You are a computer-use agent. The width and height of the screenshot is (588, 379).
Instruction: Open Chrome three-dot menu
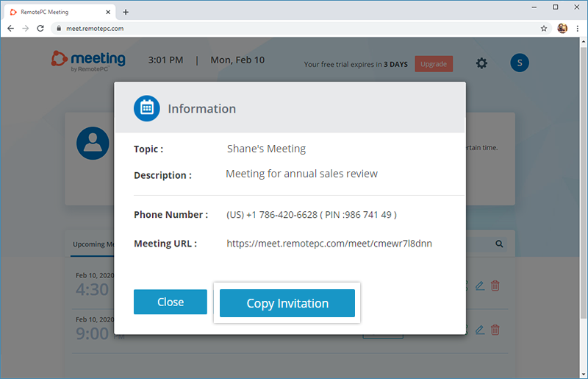(x=578, y=28)
